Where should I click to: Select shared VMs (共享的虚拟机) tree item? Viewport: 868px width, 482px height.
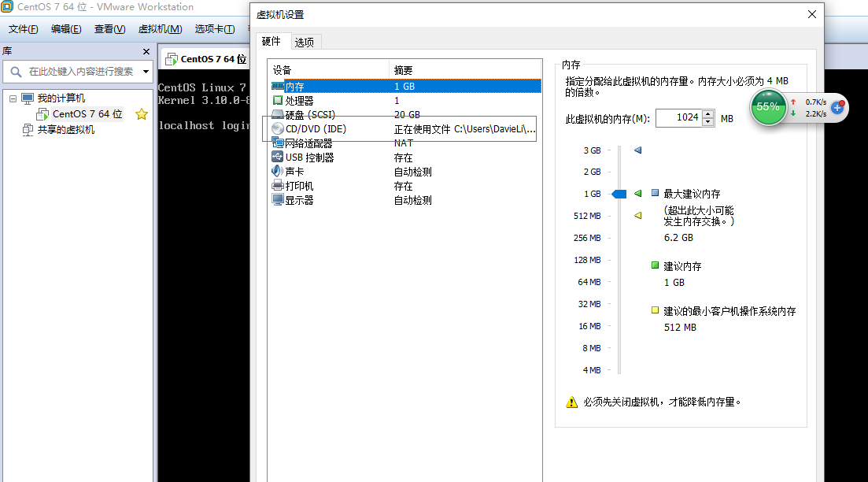tap(66, 130)
